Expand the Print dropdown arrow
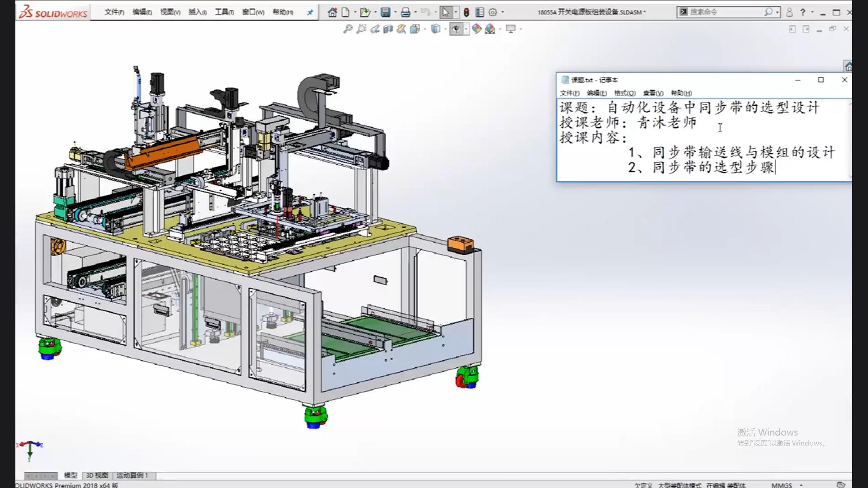868x488 pixels. click(x=415, y=12)
